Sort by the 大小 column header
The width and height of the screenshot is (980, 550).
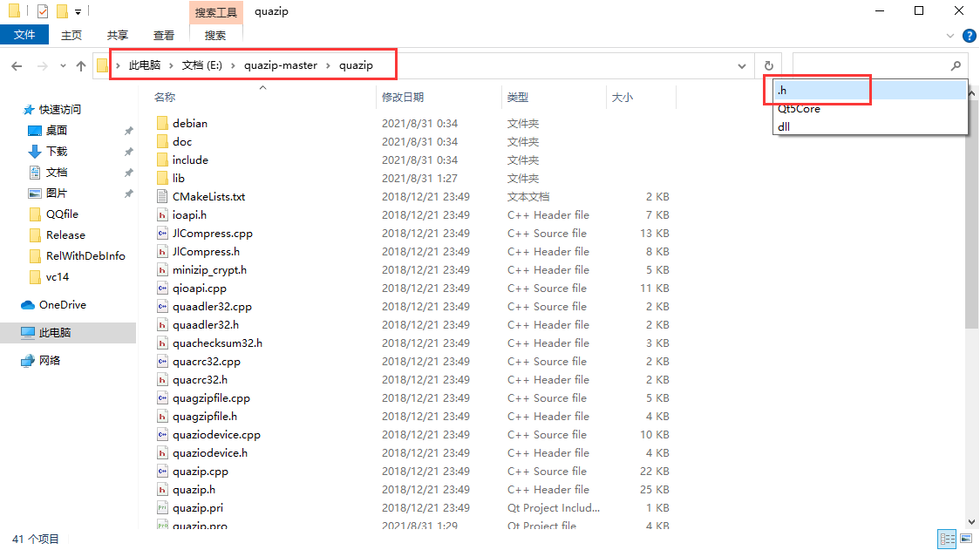point(623,98)
